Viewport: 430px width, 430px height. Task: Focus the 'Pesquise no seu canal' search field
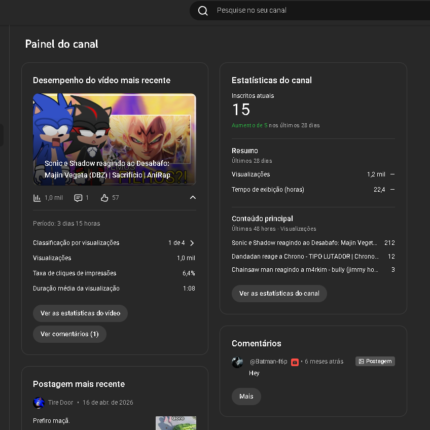click(x=310, y=10)
